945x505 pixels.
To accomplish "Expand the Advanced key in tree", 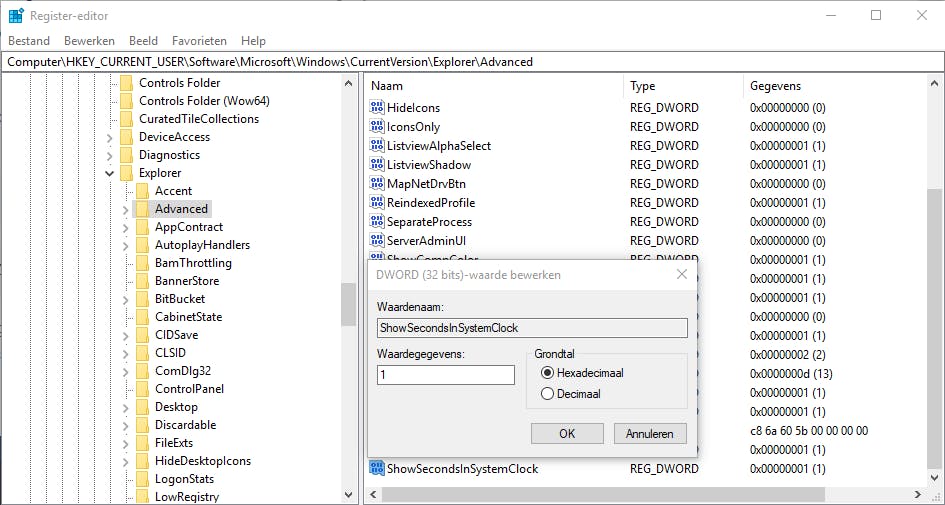I will [x=125, y=209].
